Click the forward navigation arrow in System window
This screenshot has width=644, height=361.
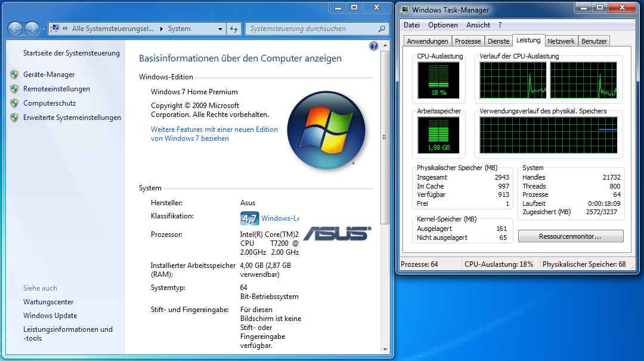pos(32,29)
